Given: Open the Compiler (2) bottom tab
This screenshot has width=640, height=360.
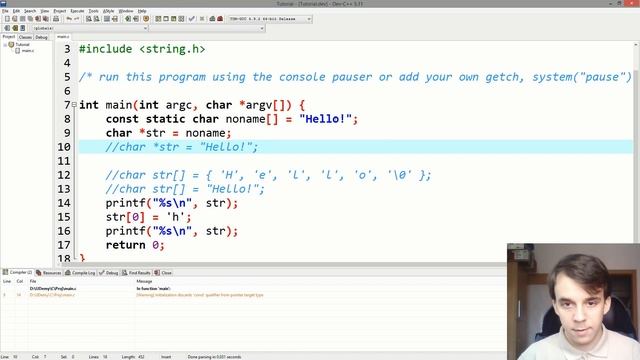Looking at the screenshot, I should (x=18, y=272).
